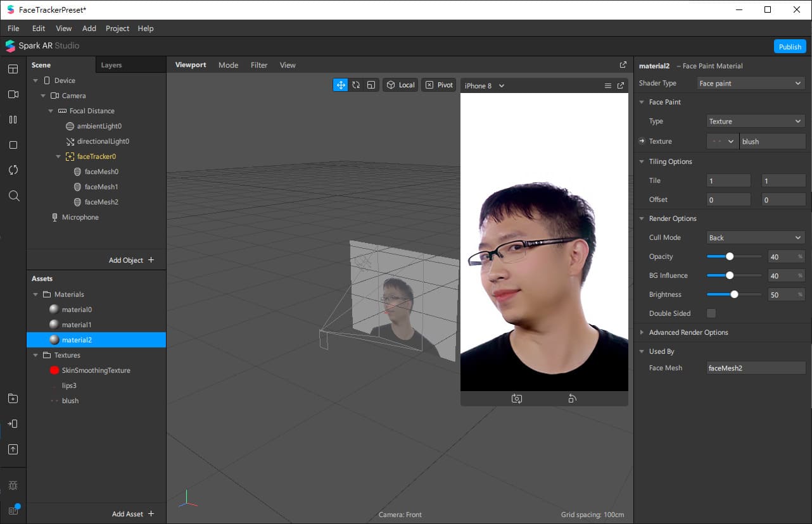812x524 pixels.
Task: Click the camera capture icon below simulator
Action: [517, 399]
